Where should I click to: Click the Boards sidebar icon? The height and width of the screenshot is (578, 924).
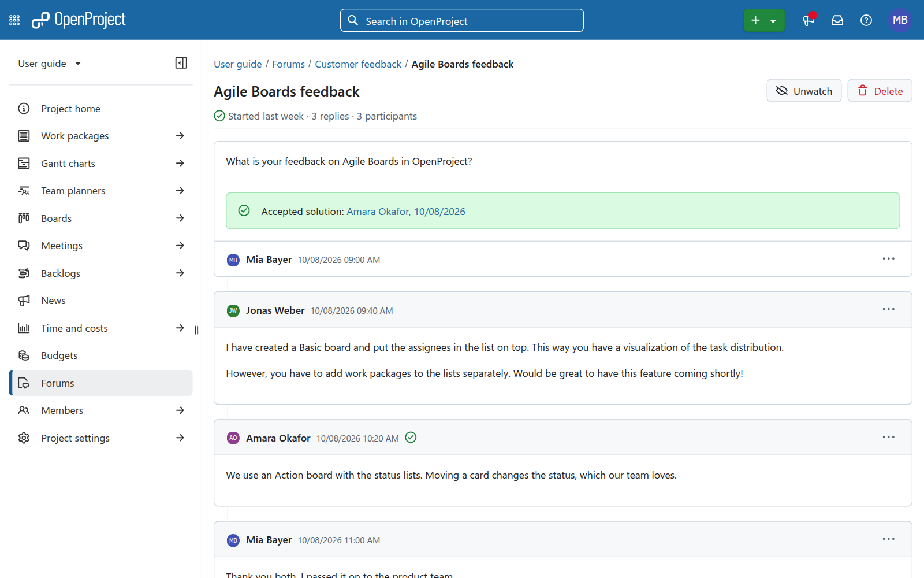(24, 218)
